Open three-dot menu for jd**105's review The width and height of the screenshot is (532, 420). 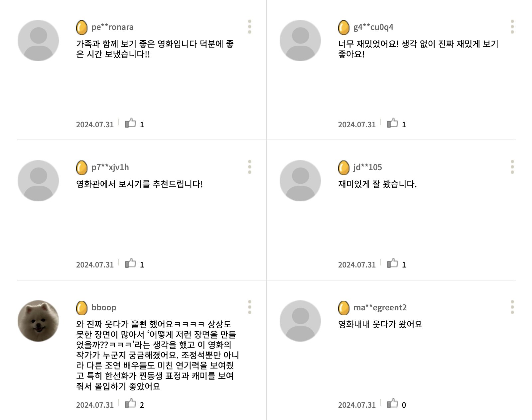click(512, 167)
